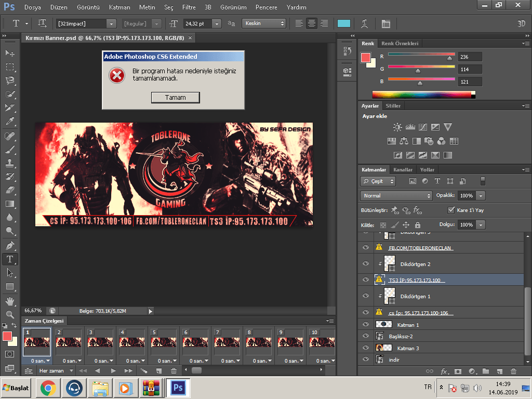Hide the TS3 İP:95.173.173.100 layer
The height and width of the screenshot is (399, 532).
(x=365, y=280)
